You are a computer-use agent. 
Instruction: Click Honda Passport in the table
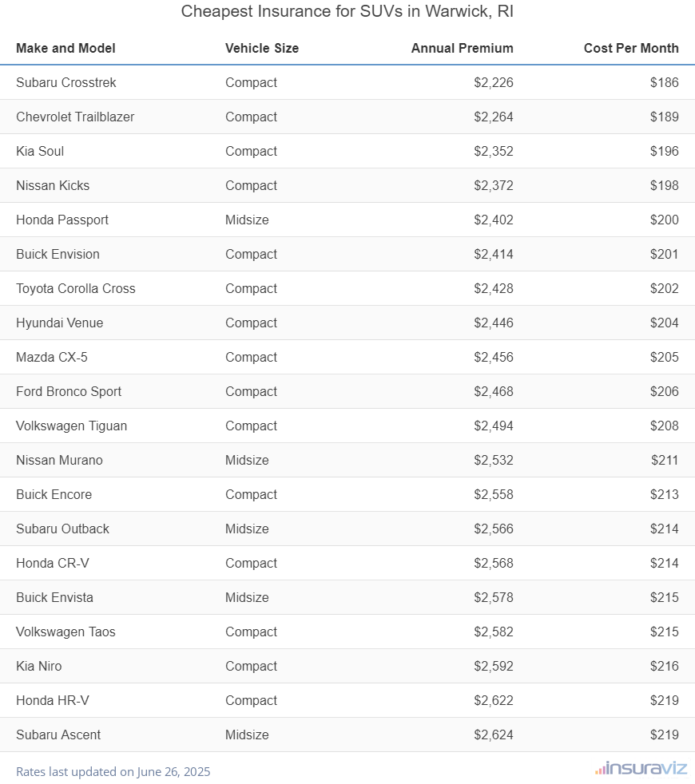62,220
